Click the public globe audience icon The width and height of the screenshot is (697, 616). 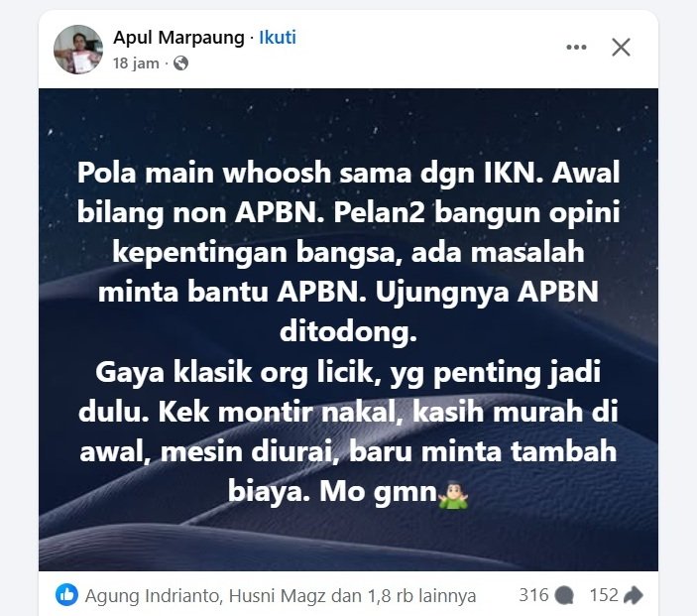click(x=180, y=63)
